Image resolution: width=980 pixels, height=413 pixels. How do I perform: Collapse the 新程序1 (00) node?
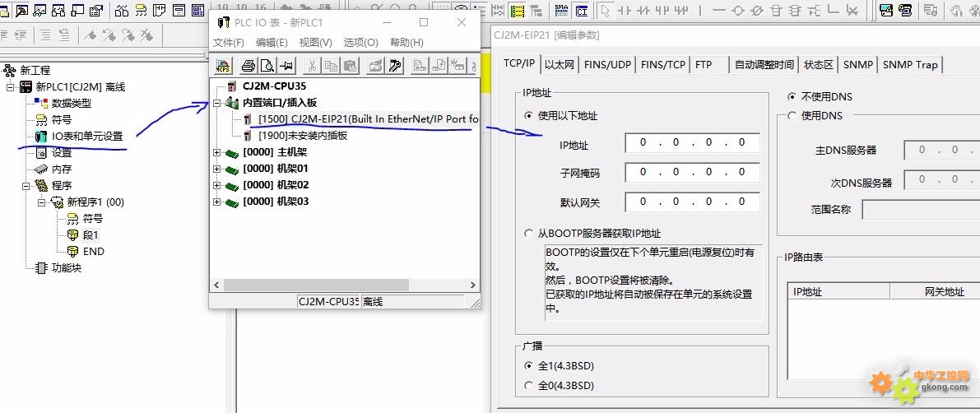point(42,202)
